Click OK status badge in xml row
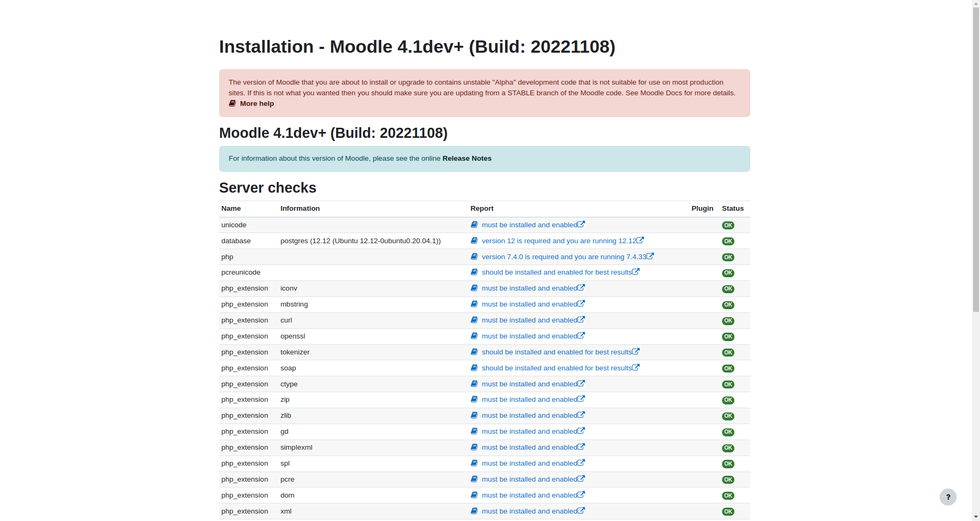This screenshot has height=521, width=980. pos(728,511)
